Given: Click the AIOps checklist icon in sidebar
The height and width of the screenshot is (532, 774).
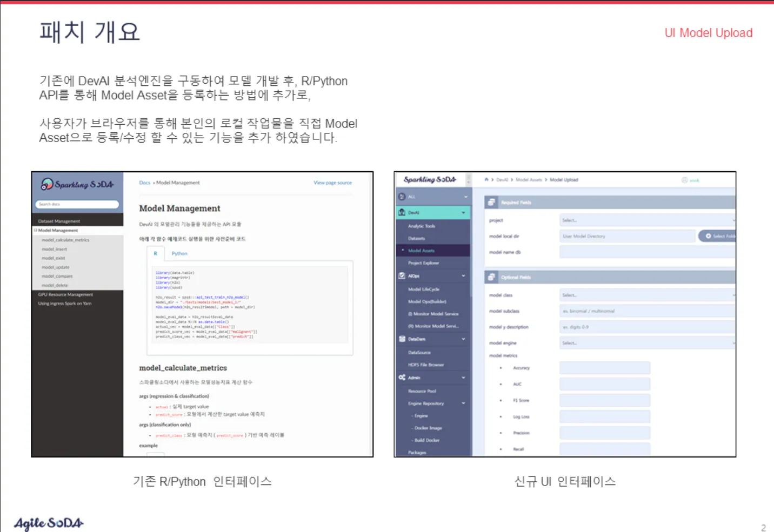Looking at the screenshot, I should (x=402, y=276).
